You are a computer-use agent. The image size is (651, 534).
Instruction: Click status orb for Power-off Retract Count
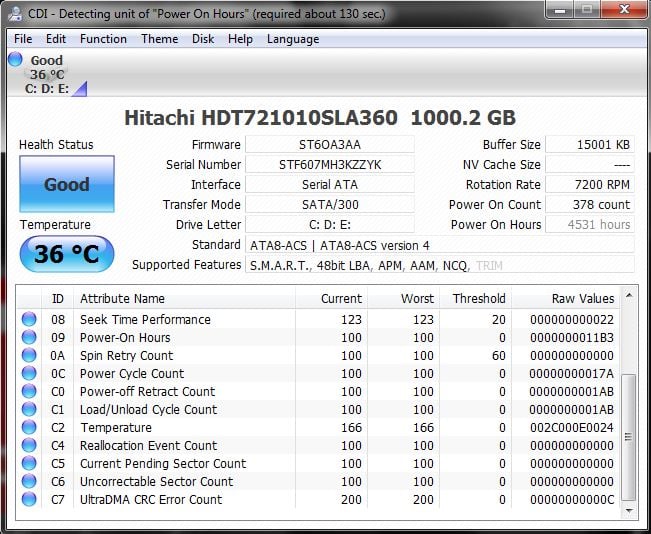[29, 391]
